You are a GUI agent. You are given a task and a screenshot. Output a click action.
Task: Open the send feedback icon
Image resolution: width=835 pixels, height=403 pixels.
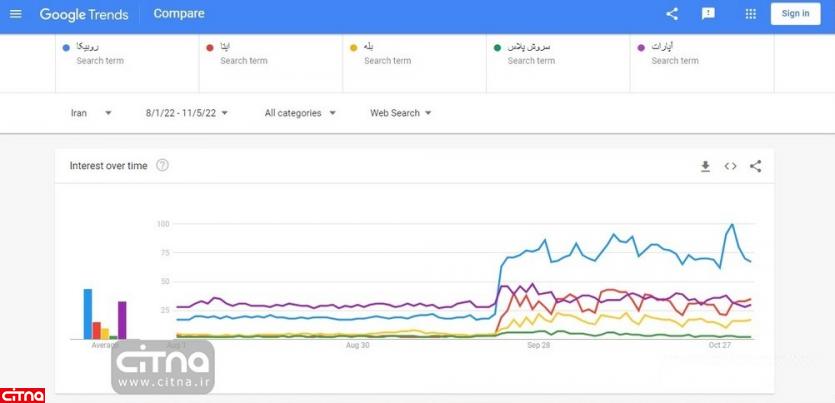(x=708, y=14)
